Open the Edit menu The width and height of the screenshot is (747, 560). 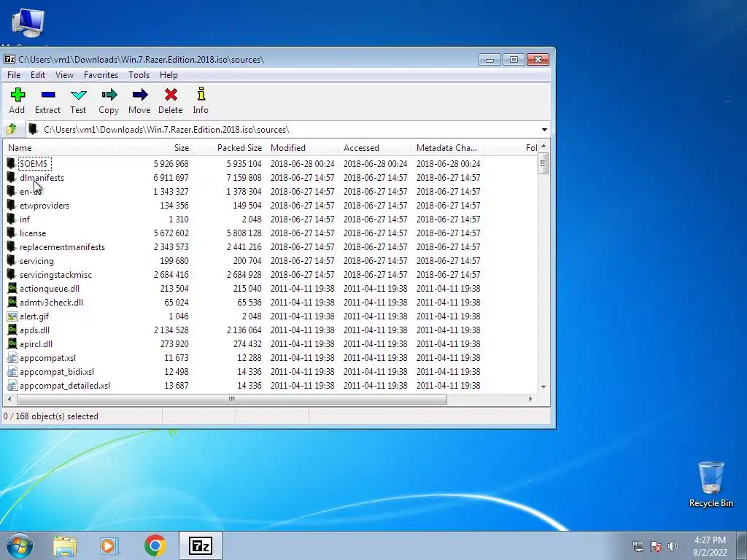(38, 75)
